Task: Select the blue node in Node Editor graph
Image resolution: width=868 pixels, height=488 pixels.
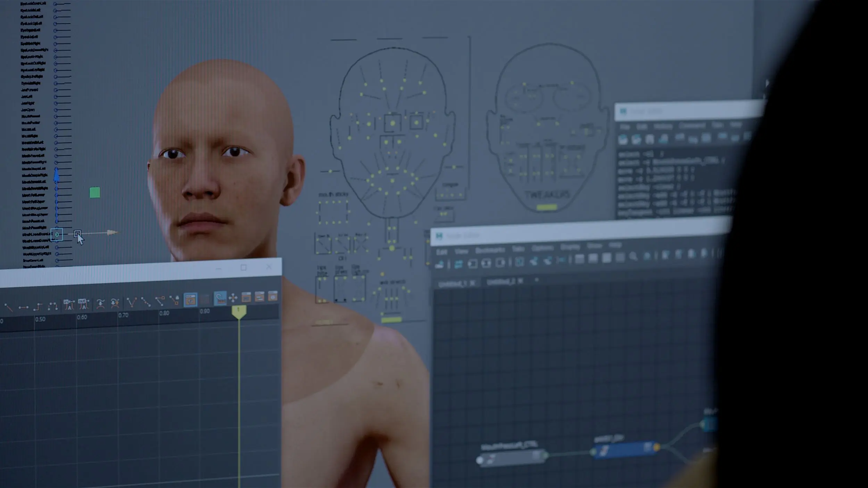Action: point(625,449)
